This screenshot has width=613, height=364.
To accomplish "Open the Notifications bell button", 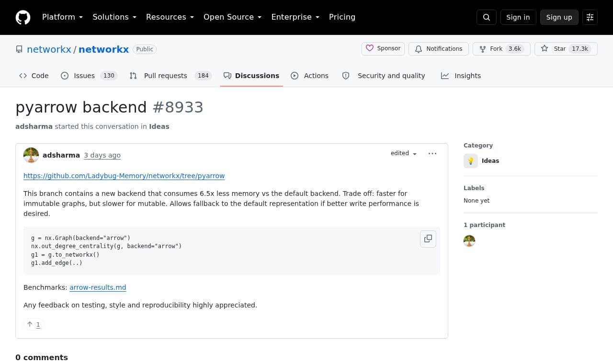I will [439, 49].
